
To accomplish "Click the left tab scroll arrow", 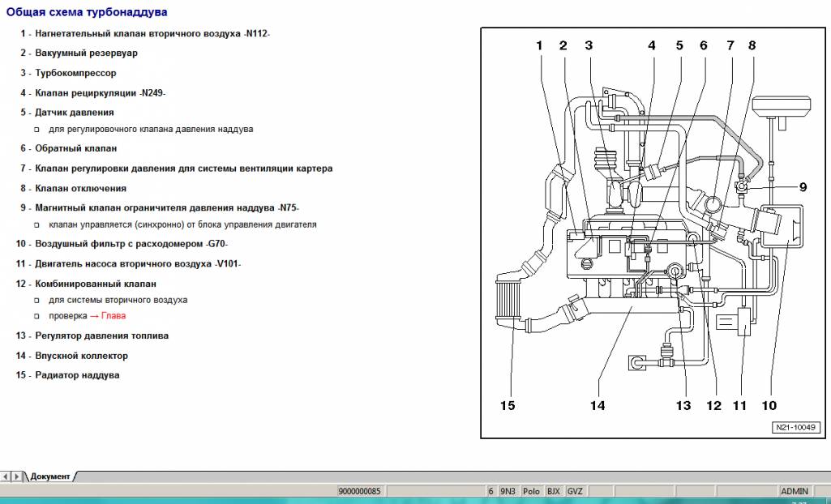I will pos(6,476).
